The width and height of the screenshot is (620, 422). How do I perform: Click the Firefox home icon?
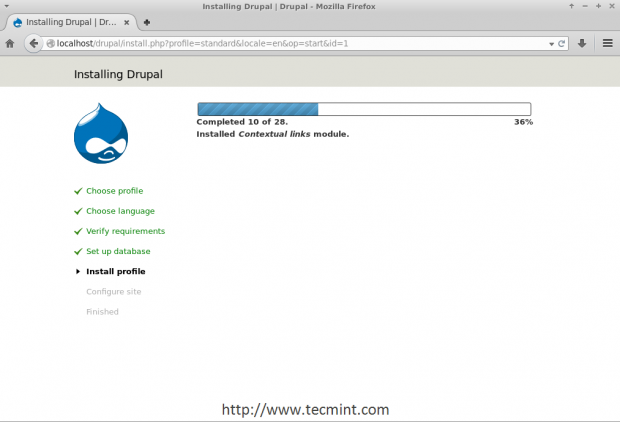click(10, 44)
